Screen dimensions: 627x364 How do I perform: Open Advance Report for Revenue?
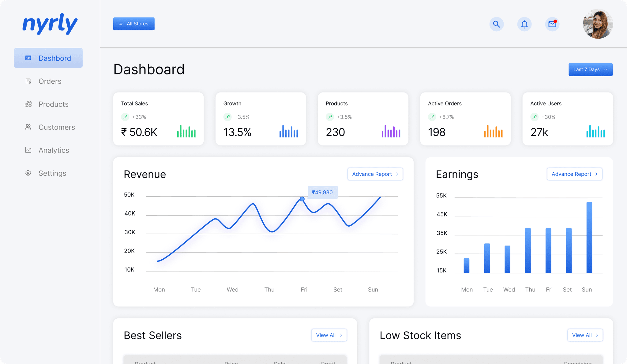click(x=375, y=174)
